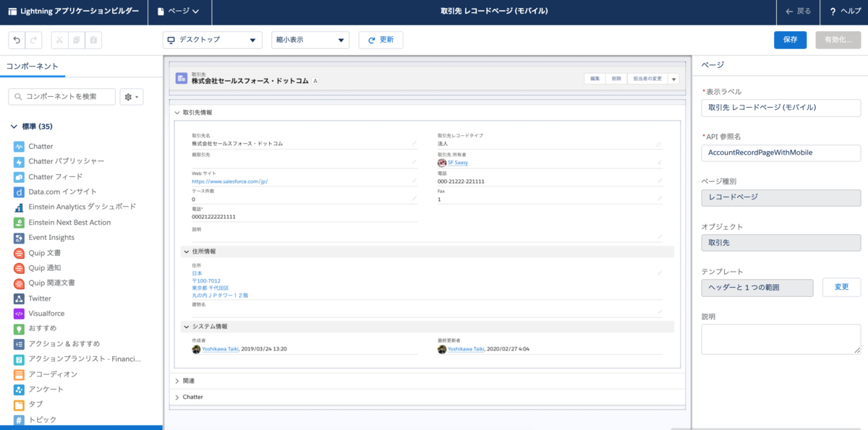
Task: Click the 更新 refresh button
Action: pyautogui.click(x=380, y=40)
